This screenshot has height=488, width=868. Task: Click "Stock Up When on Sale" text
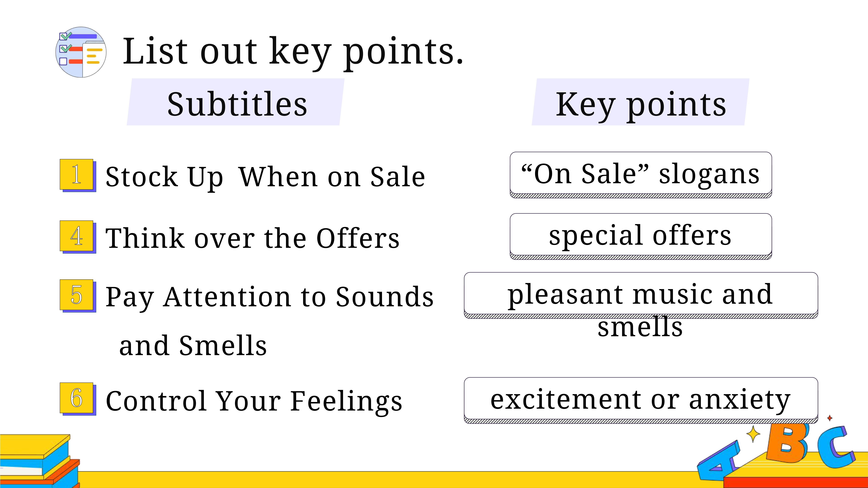[x=265, y=177]
